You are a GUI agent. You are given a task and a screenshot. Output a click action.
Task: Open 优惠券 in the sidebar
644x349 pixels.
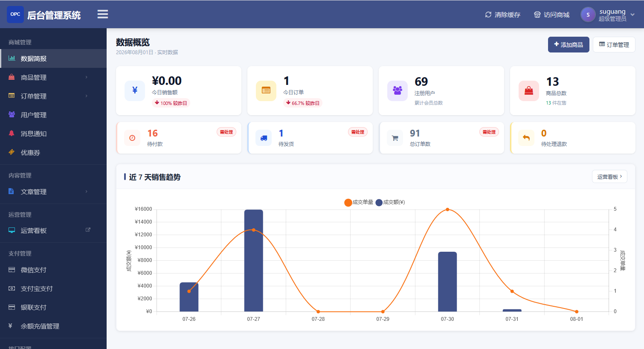click(x=53, y=152)
